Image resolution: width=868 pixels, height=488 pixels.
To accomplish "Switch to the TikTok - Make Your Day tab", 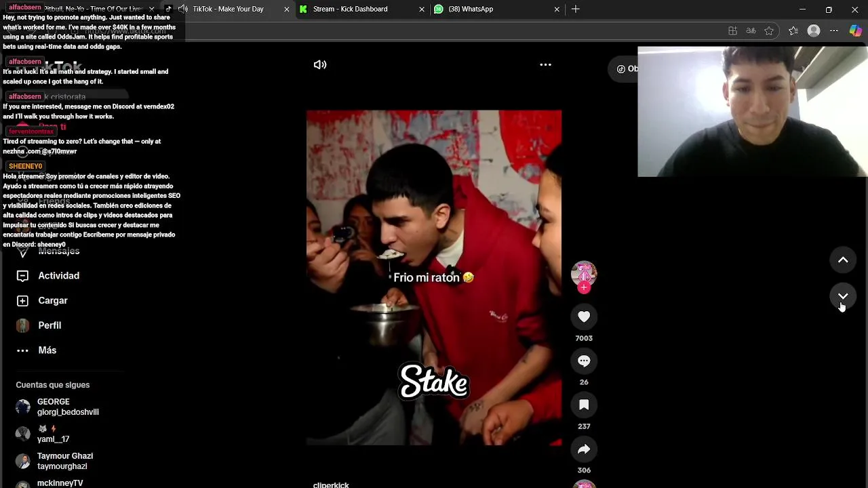I will pos(228,9).
